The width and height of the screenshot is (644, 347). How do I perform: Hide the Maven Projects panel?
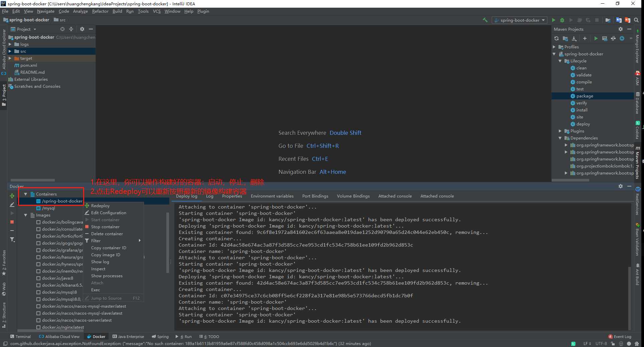(629, 29)
